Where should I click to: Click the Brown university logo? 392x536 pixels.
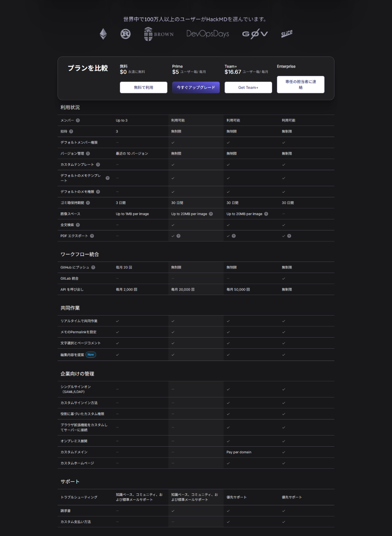click(x=159, y=34)
